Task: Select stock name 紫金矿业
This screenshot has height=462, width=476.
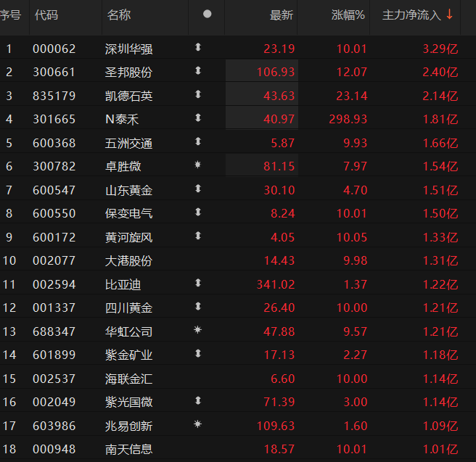Action: click(128, 355)
